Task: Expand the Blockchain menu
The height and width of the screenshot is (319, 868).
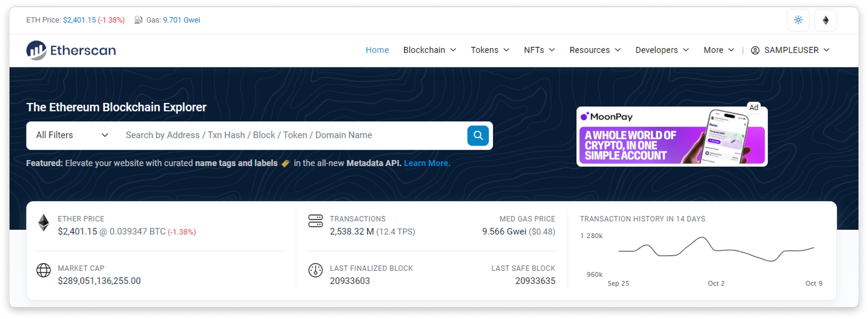Action: [x=429, y=50]
